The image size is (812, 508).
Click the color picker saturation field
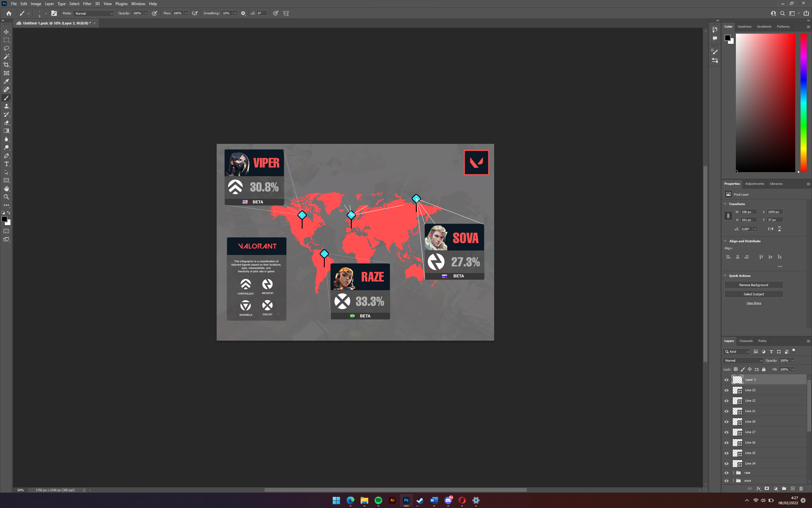pyautogui.click(x=765, y=103)
